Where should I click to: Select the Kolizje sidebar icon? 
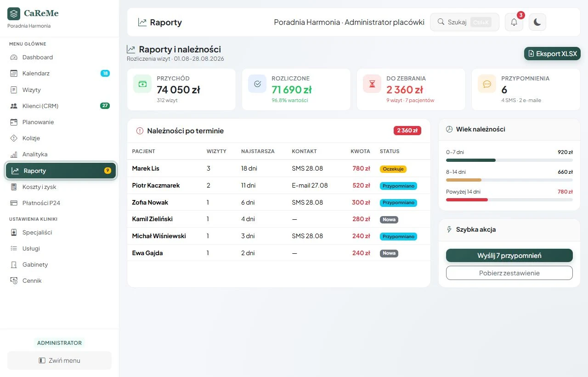tap(14, 138)
